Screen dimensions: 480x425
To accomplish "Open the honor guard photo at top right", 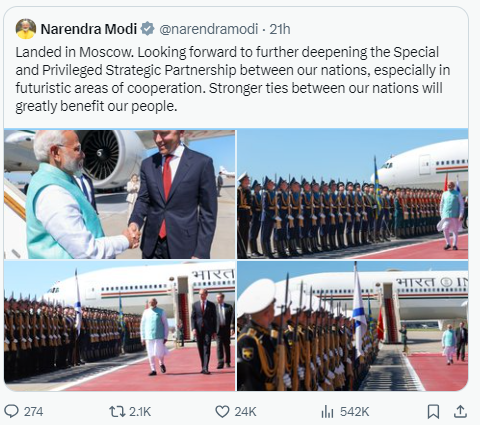I will point(353,194).
